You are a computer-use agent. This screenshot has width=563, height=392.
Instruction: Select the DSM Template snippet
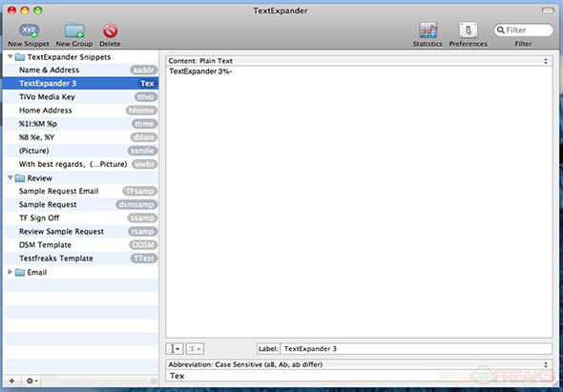(x=80, y=245)
